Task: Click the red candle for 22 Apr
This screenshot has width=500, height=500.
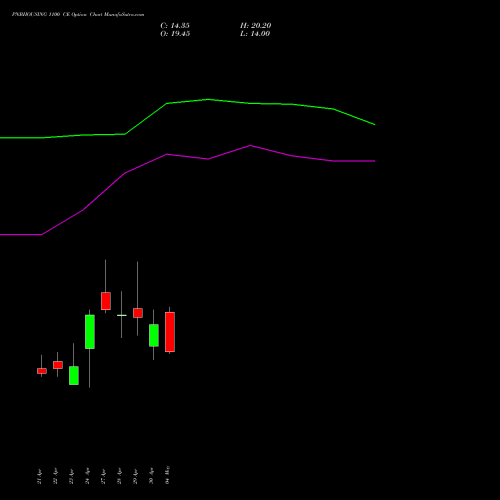Action: click(58, 365)
